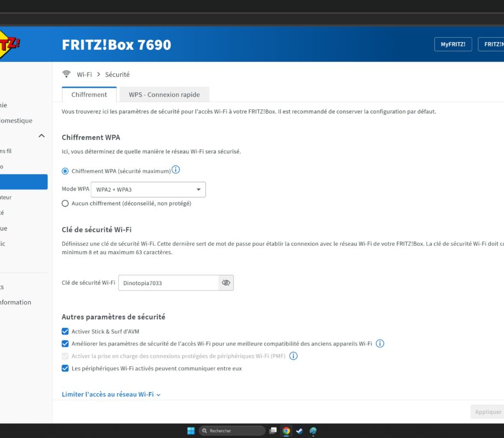
Task: Open info icon beside Chiffrement WPA option
Action: tap(176, 170)
